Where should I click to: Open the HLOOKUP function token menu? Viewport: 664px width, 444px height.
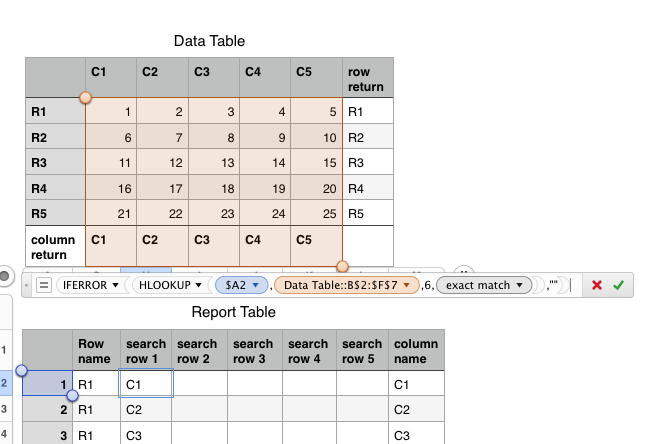[198, 285]
